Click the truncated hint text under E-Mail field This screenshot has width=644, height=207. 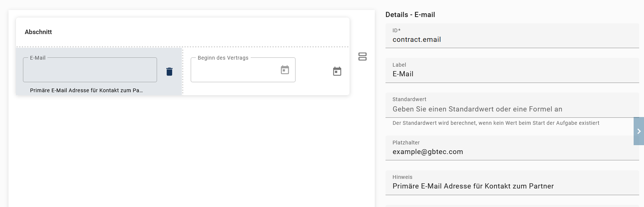(x=86, y=90)
